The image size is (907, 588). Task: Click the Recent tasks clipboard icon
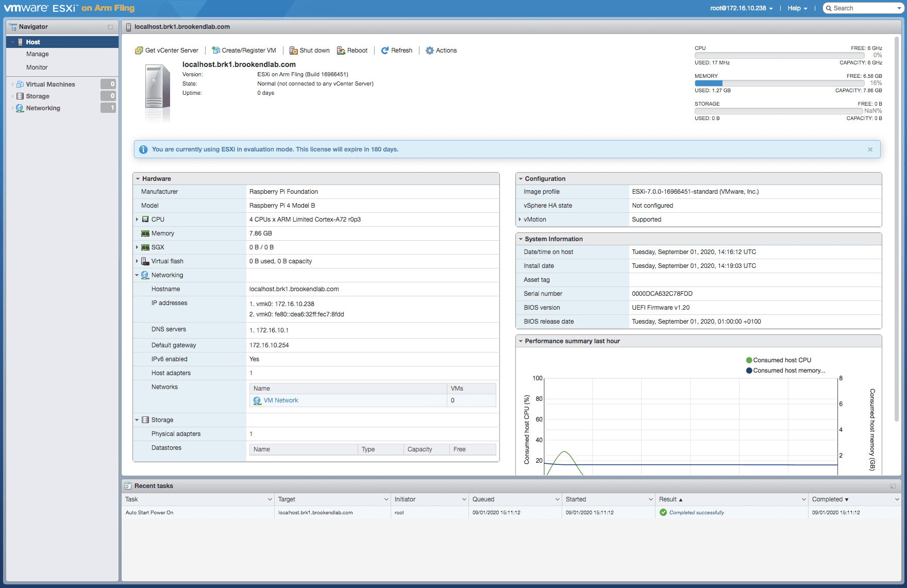(x=128, y=486)
